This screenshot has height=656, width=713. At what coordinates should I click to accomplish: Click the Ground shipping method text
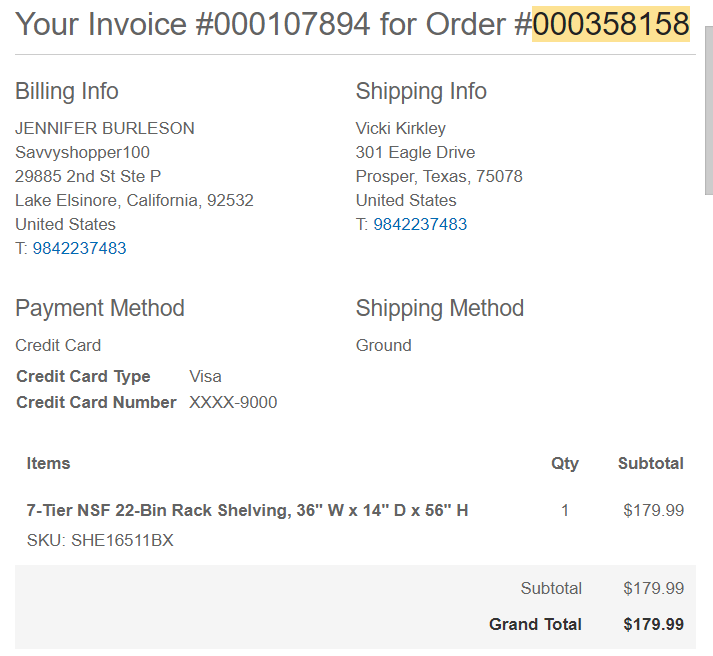click(383, 346)
